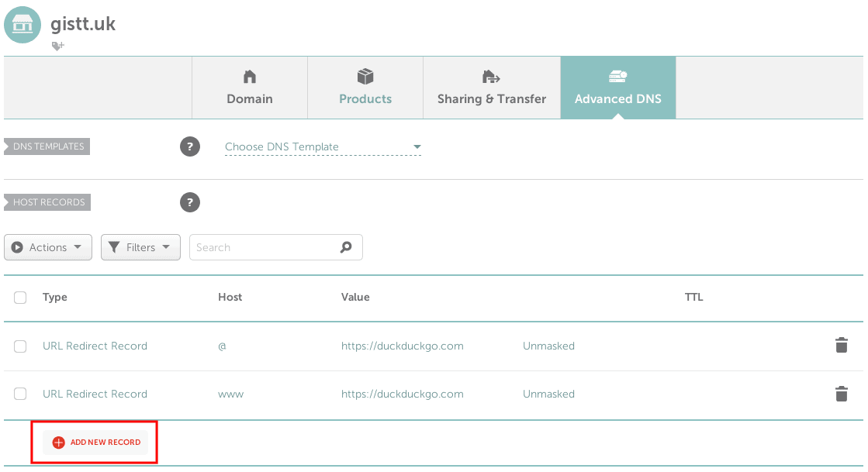Click the ADD NEW RECORD button

point(94,442)
